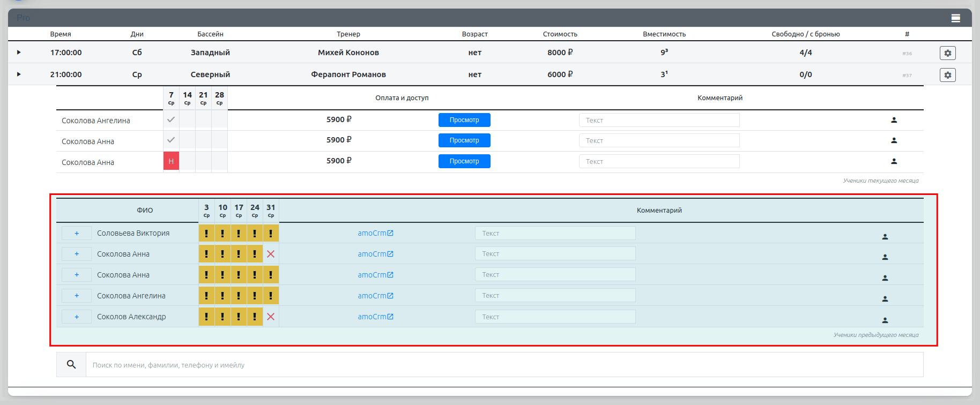The height and width of the screenshot is (405, 980).
Task: Click the Стоимость column header
Action: [x=560, y=34]
